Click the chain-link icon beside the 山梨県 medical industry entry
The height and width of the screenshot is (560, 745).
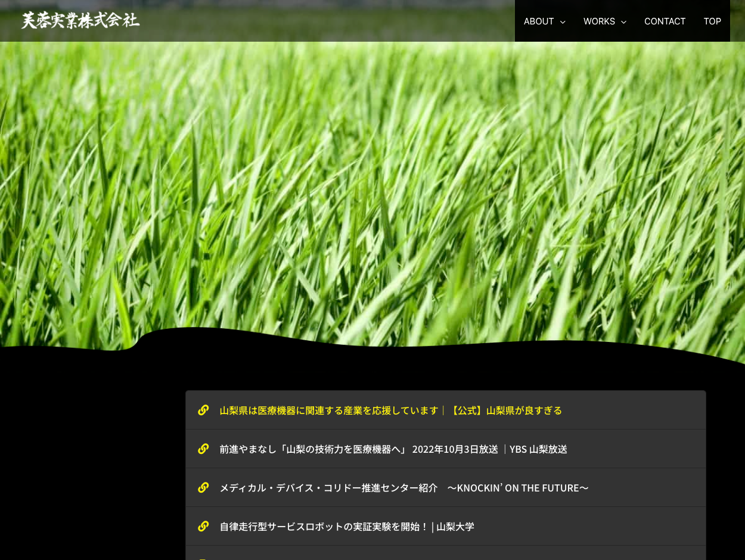pos(203,410)
